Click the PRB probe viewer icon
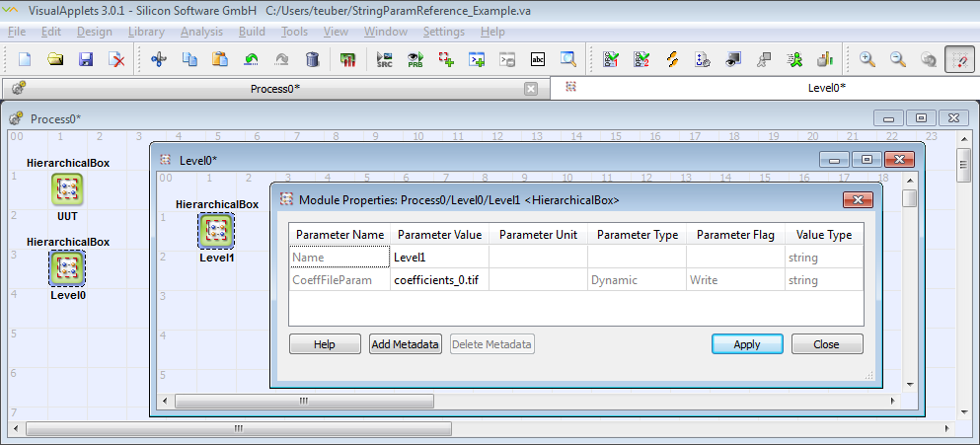The height and width of the screenshot is (445, 980). [415, 60]
